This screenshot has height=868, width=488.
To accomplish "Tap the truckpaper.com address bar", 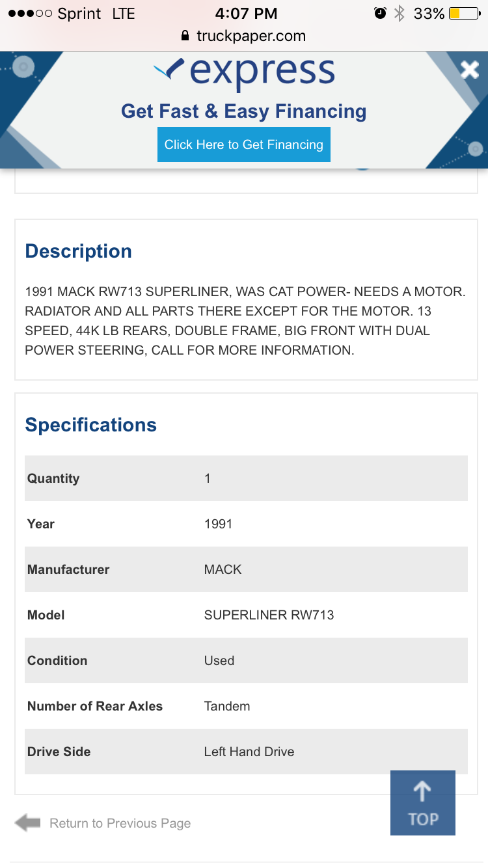I will pos(244,36).
